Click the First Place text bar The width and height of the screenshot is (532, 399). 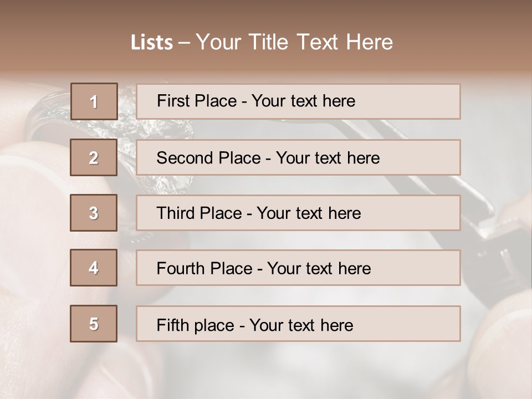tap(298, 101)
